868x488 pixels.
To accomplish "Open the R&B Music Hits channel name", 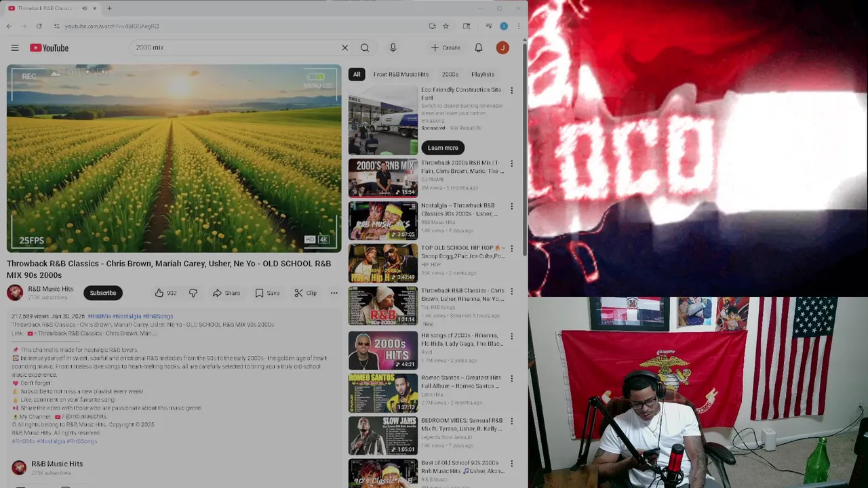I will click(x=50, y=289).
